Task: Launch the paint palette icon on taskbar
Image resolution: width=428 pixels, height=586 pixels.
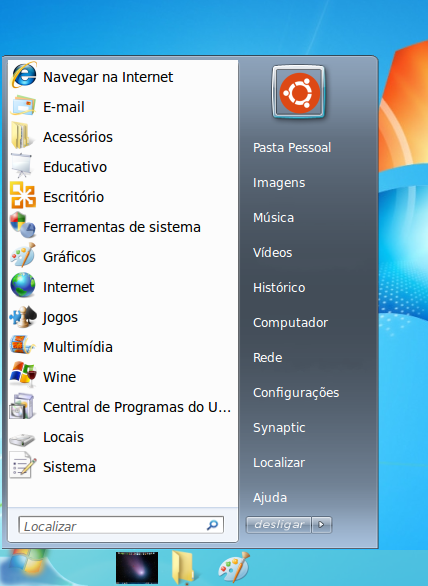Action: pyautogui.click(x=234, y=567)
